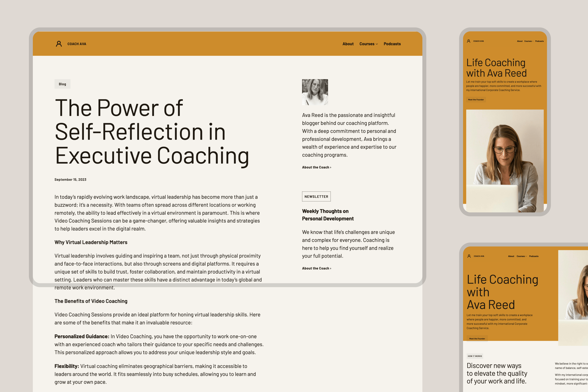588x392 pixels.
Task: Open the Podcasts menu item in main header
Action: 392,44
